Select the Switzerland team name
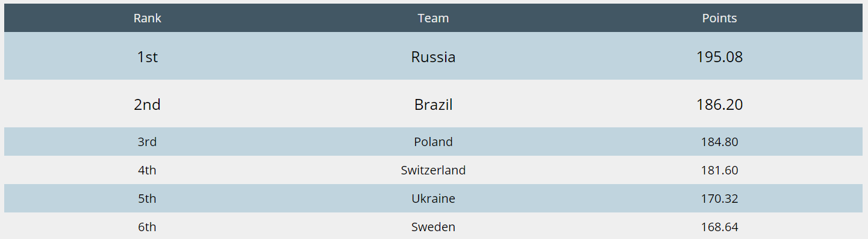This screenshot has width=868, height=239. 433,170
